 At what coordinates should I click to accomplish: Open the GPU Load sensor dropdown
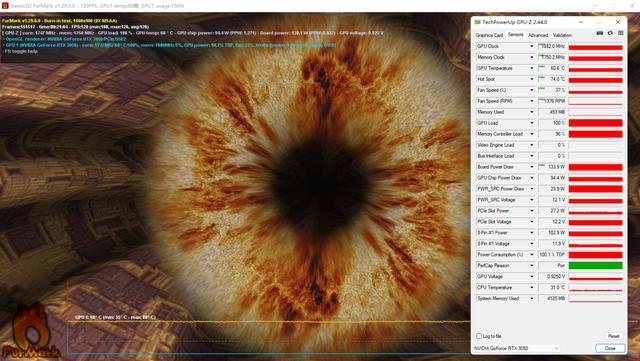point(531,123)
